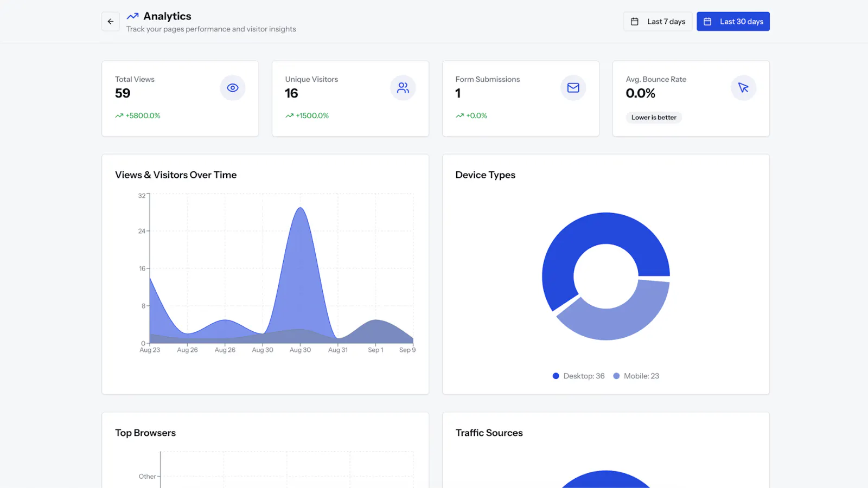Image resolution: width=868 pixels, height=488 pixels.
Task: Click the +0.0% trend arrow icon
Action: pos(460,115)
